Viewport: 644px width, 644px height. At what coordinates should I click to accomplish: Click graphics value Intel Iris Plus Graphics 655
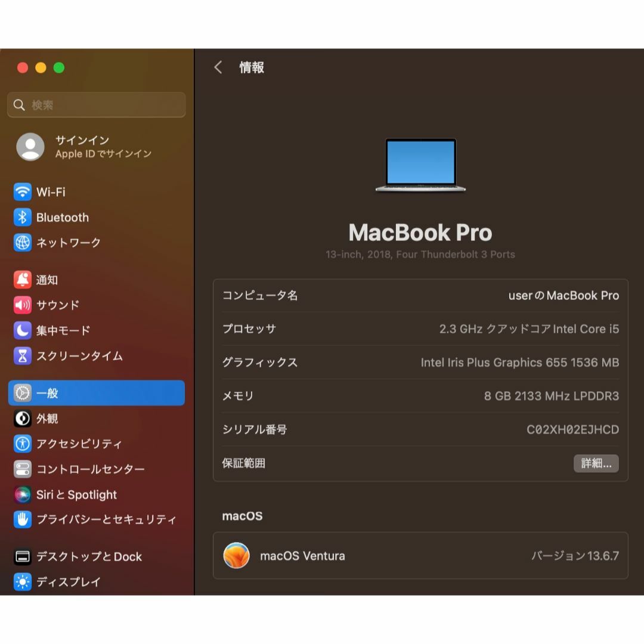pos(519,363)
